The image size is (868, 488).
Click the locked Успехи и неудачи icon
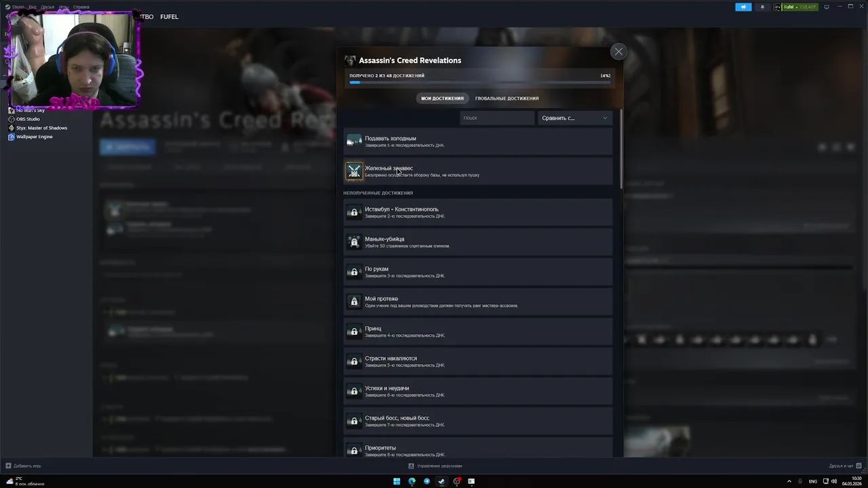(354, 391)
